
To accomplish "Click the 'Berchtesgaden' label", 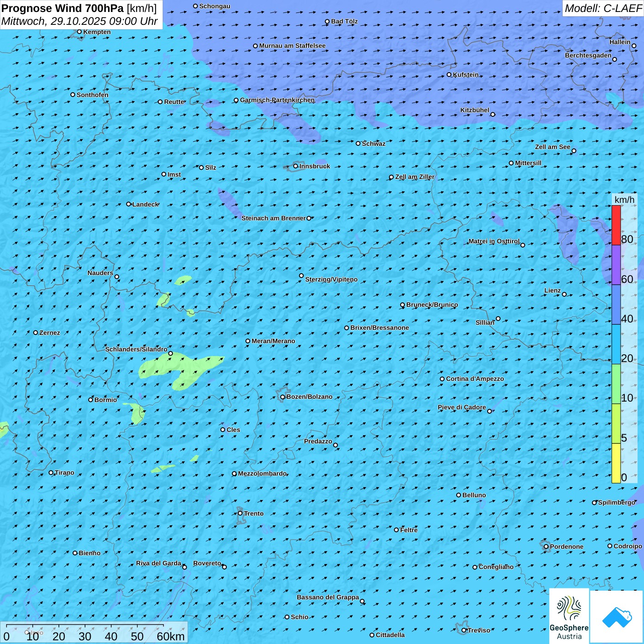I will (588, 55).
